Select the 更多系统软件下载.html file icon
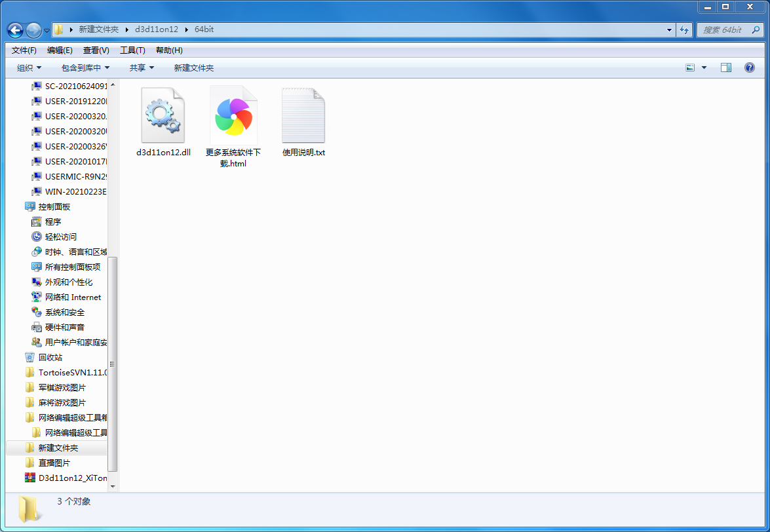This screenshot has width=770, height=532. 233,116
